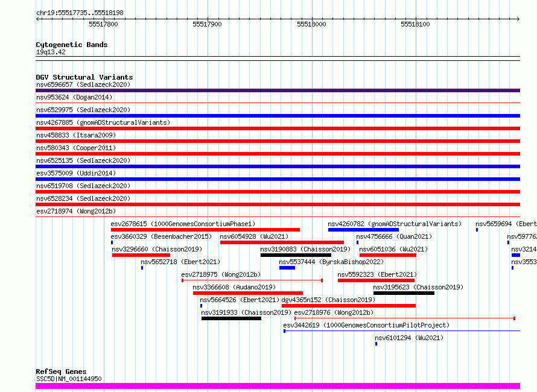The image size is (537, 392).
Task: Select variant nsv6519708 (Sedlazeck2020) label
Action: [x=83, y=186]
